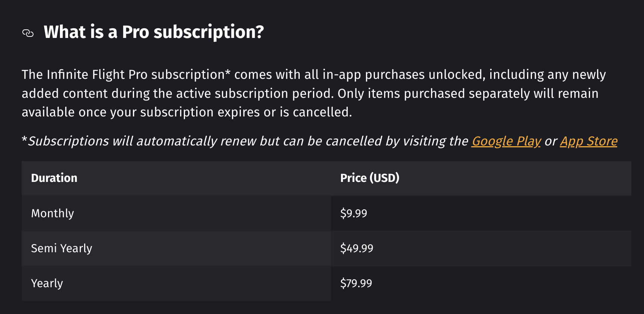This screenshot has height=314, width=644.
Task: Click the "What is a Pro subscription?" heading
Action: pos(153,32)
